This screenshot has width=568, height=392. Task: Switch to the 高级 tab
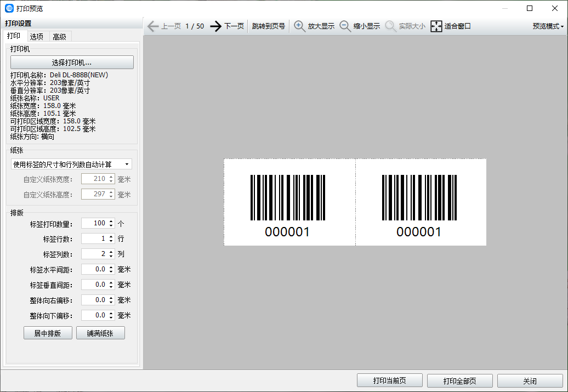point(59,37)
